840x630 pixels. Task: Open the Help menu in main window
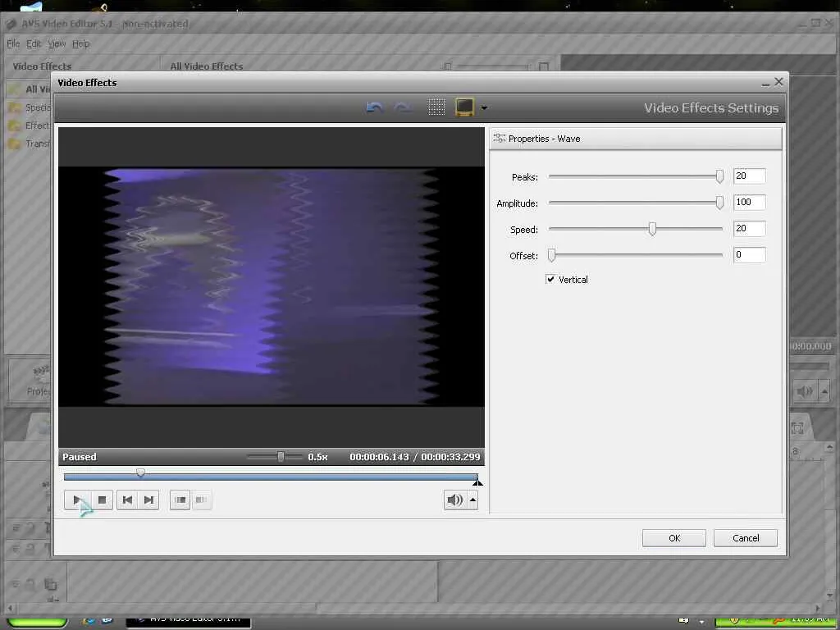pyautogui.click(x=81, y=43)
